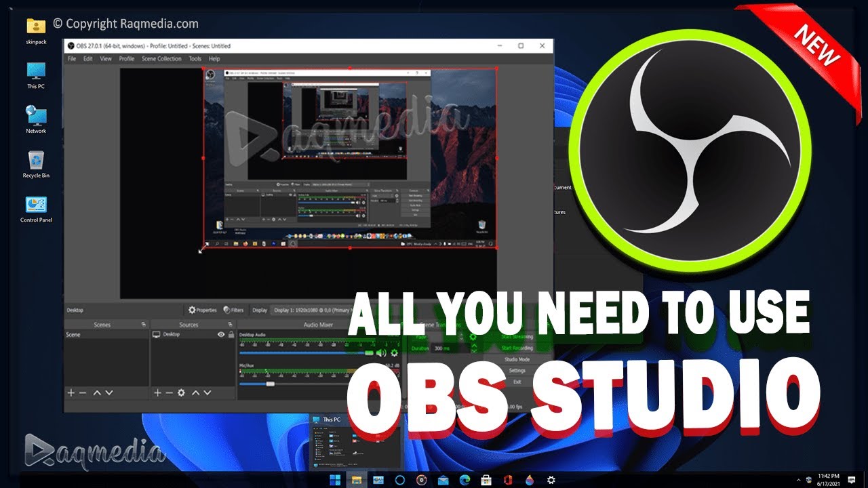868x488 pixels.
Task: Open the Network desktop icon
Action: [x=36, y=119]
